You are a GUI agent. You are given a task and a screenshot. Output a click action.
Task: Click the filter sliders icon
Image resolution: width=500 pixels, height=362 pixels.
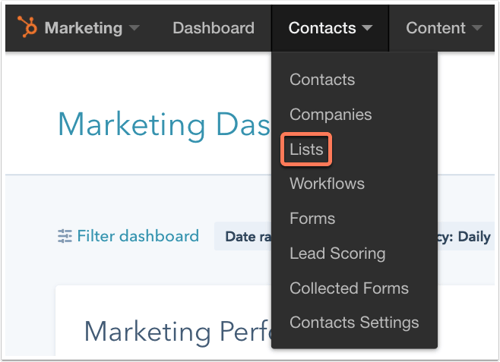65,236
